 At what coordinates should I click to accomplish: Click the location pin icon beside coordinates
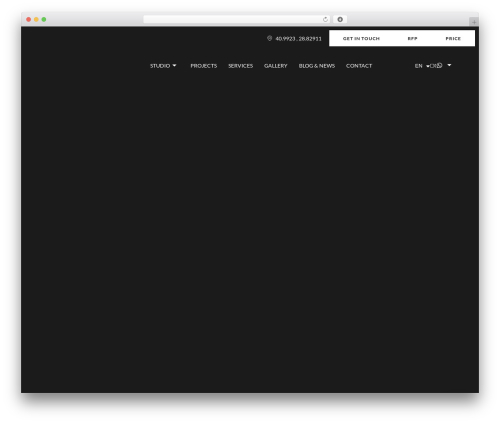[x=269, y=38]
